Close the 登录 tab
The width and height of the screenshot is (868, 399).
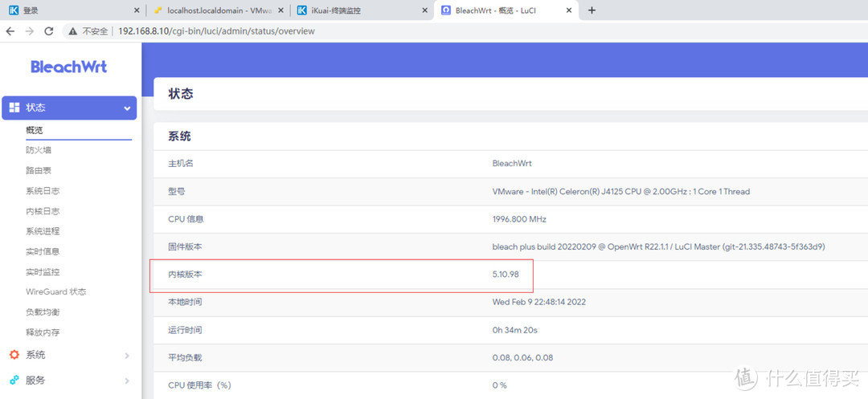tap(137, 10)
